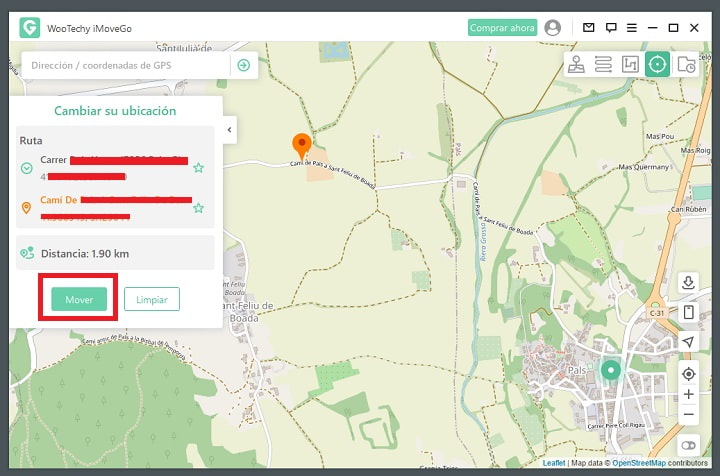Favorite the Carrer start location star

[x=198, y=168]
